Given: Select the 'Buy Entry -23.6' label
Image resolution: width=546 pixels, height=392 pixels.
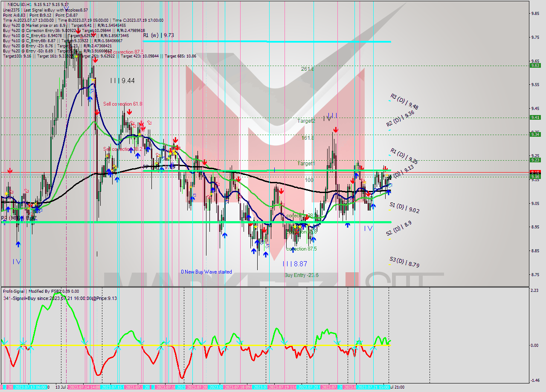Looking at the screenshot, I should pyautogui.click(x=301, y=275).
